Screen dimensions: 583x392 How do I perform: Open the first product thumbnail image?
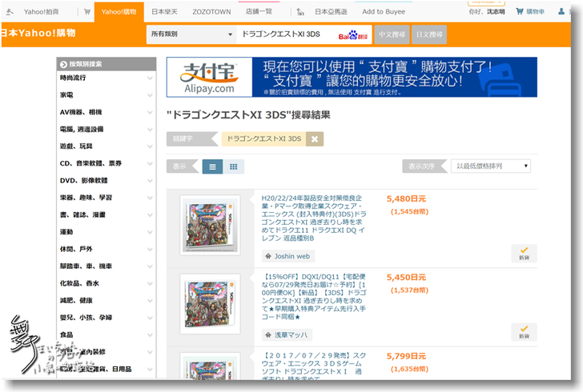pyautogui.click(x=210, y=226)
